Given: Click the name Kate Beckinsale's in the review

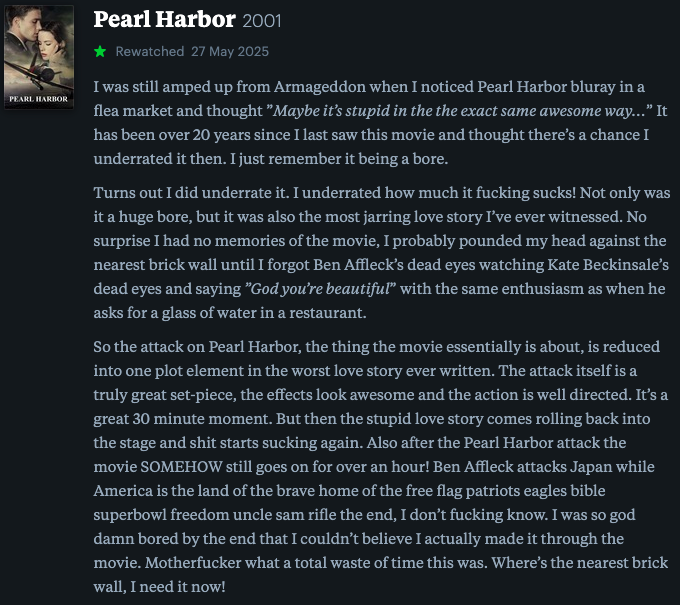Looking at the screenshot, I should [x=608, y=265].
